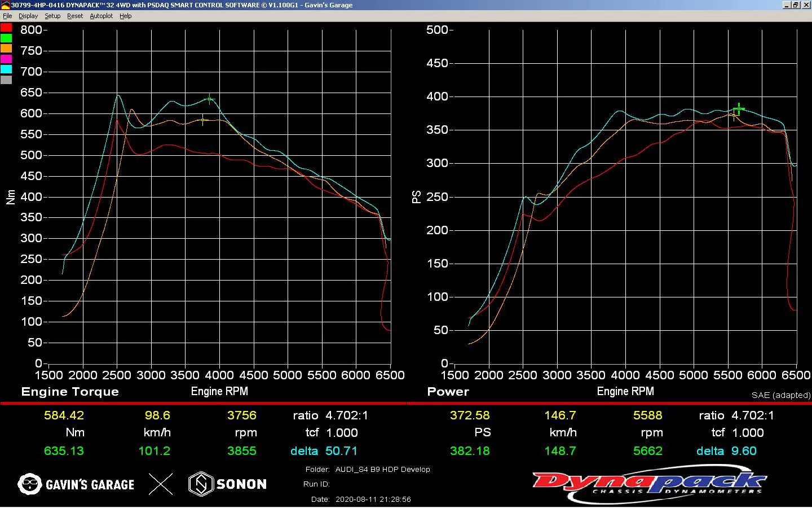Viewport: 812px width, 508px height.
Task: Click the Reset menu item
Action: pos(75,16)
